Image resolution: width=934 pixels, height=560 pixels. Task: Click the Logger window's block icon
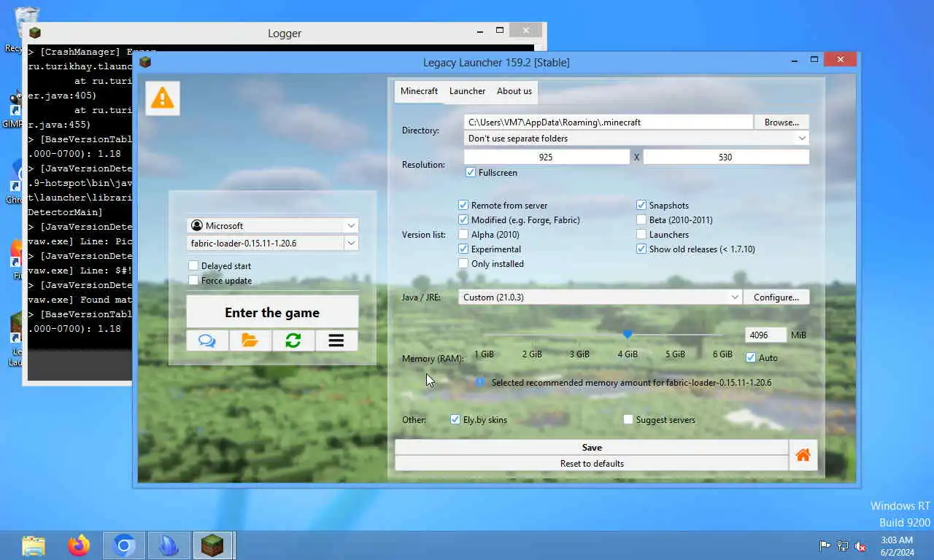pos(34,33)
